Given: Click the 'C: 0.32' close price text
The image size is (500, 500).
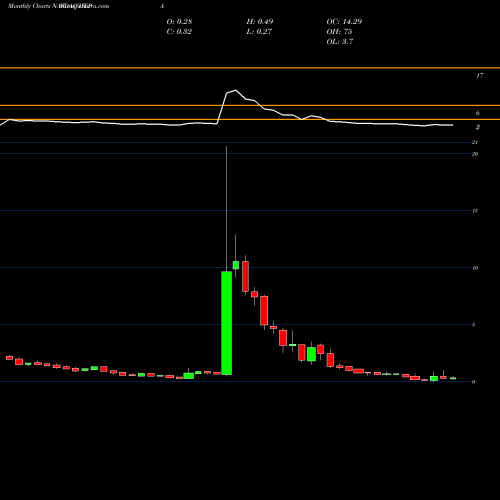Looking at the screenshot, I should click(179, 32).
